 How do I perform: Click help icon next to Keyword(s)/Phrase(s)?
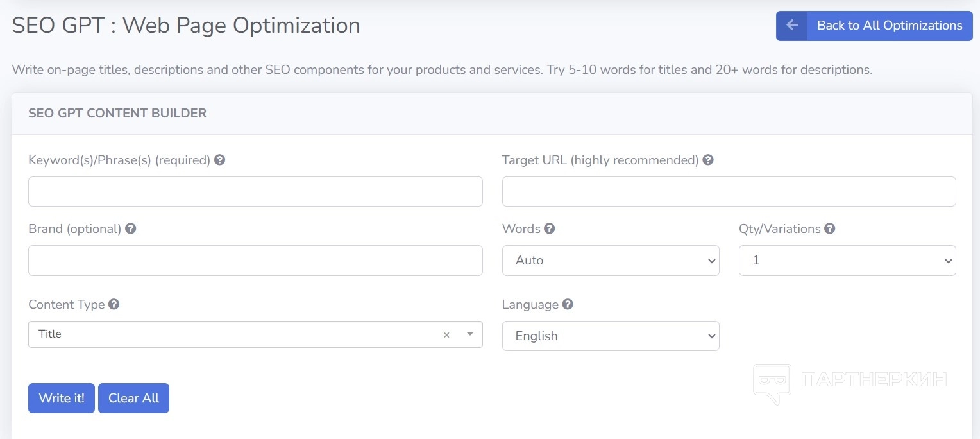(x=219, y=160)
